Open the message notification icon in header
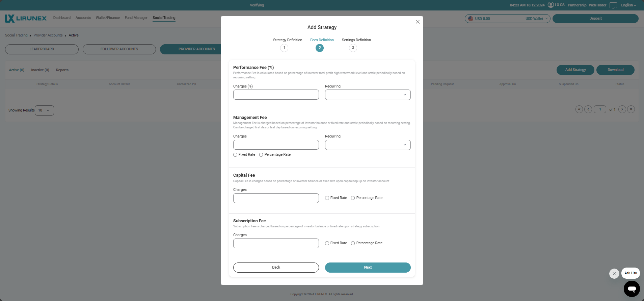 pos(613,5)
